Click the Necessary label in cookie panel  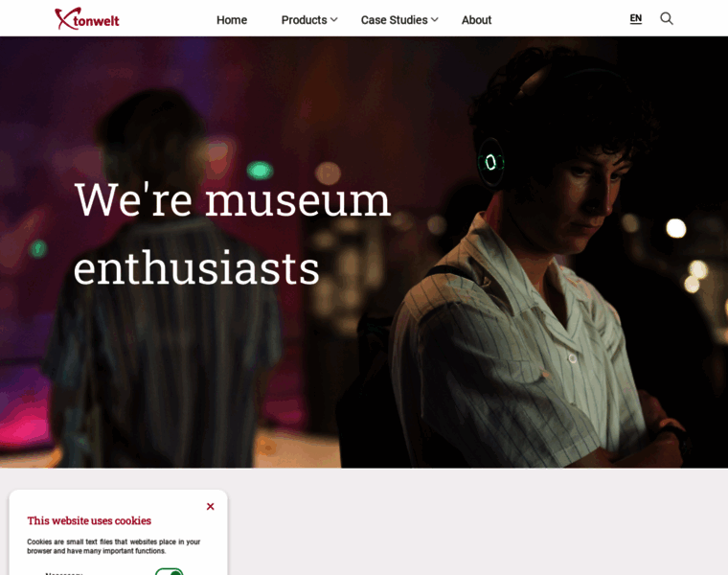click(x=64, y=574)
